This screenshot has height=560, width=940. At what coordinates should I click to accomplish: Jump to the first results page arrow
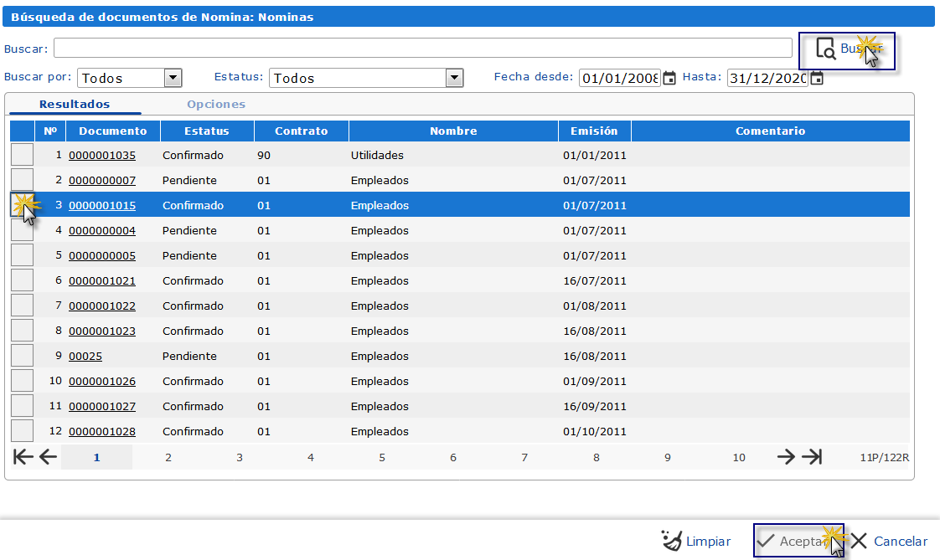tap(24, 457)
